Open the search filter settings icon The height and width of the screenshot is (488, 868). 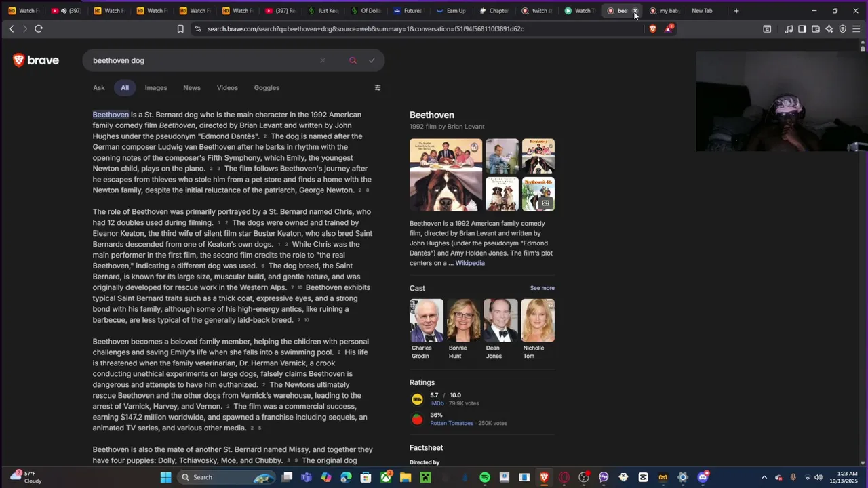click(x=378, y=87)
